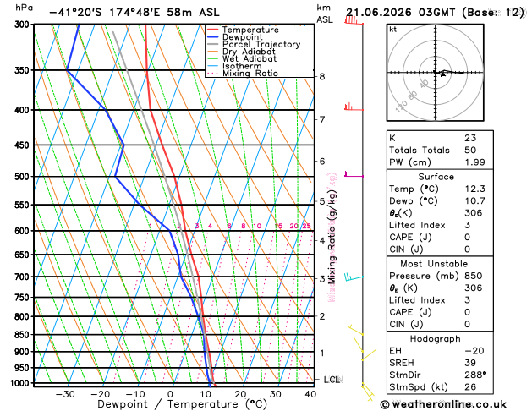
Task: Click the Totals Totals value 50
Action: pyautogui.click(x=470, y=151)
